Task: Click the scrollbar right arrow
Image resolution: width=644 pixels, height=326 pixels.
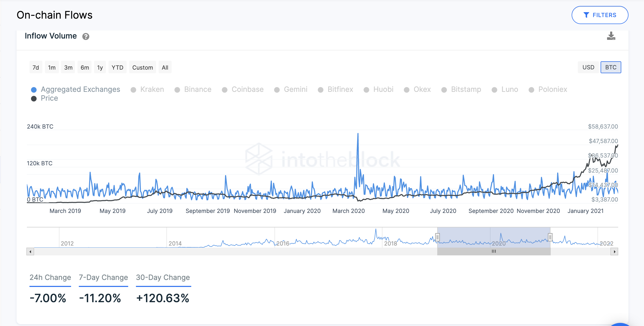Action: pyautogui.click(x=614, y=251)
